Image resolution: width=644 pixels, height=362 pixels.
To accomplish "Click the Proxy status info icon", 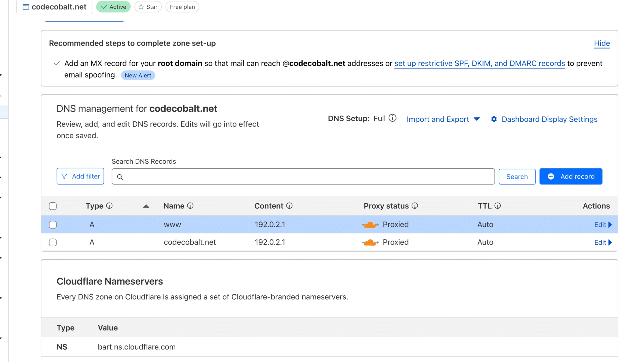I will [x=415, y=206].
